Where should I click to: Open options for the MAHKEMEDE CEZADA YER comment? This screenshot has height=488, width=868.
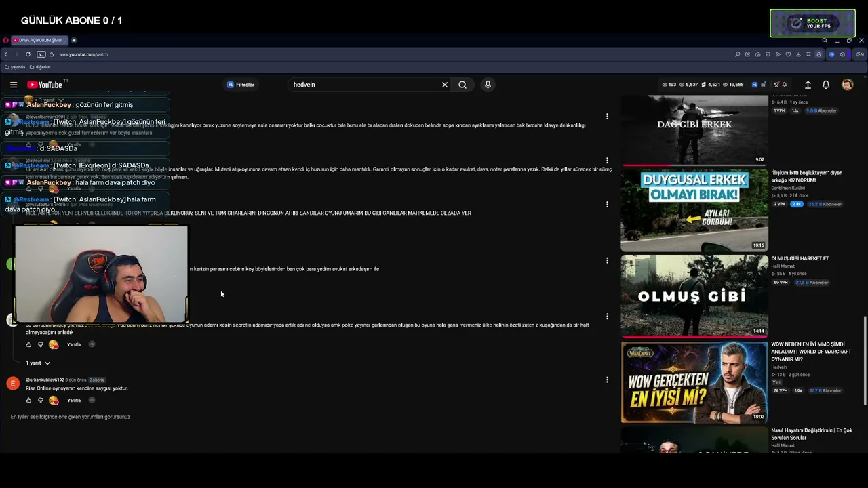[607, 205]
